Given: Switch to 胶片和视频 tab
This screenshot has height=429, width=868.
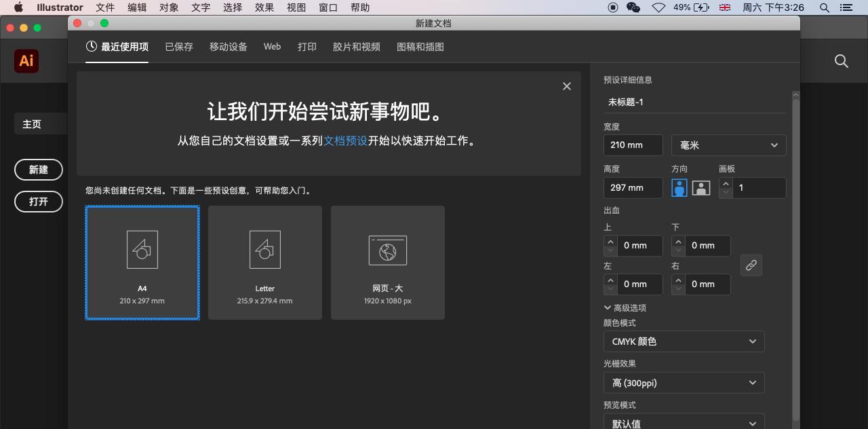Looking at the screenshot, I should [357, 47].
